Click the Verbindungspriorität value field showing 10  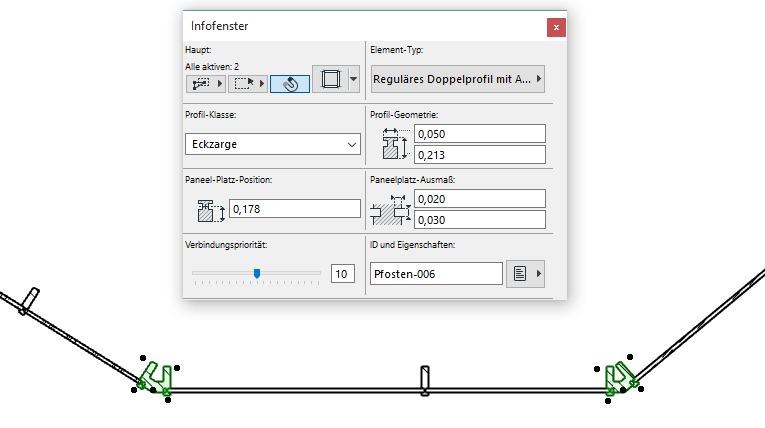tap(342, 274)
